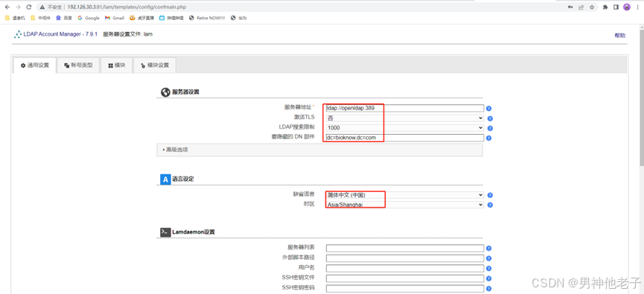Viewport: 644px width, 294px height.
Task: Toggle the browser side panel icon
Action: point(616,7)
